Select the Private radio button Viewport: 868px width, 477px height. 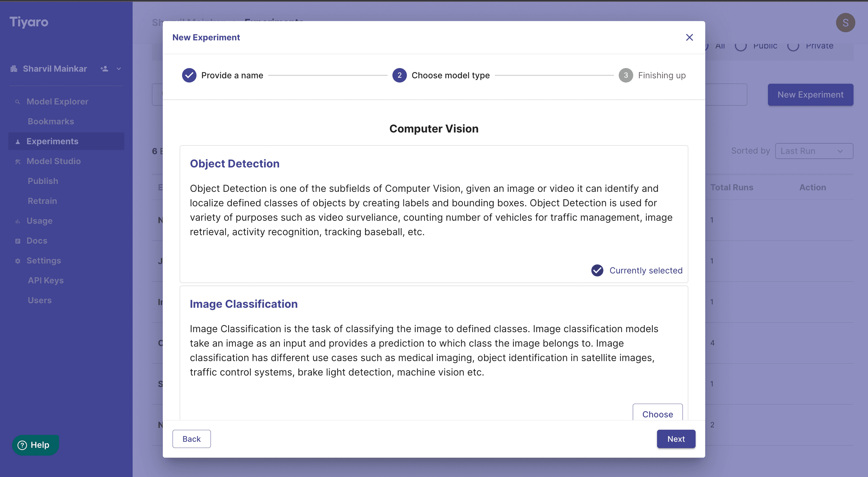coord(793,46)
